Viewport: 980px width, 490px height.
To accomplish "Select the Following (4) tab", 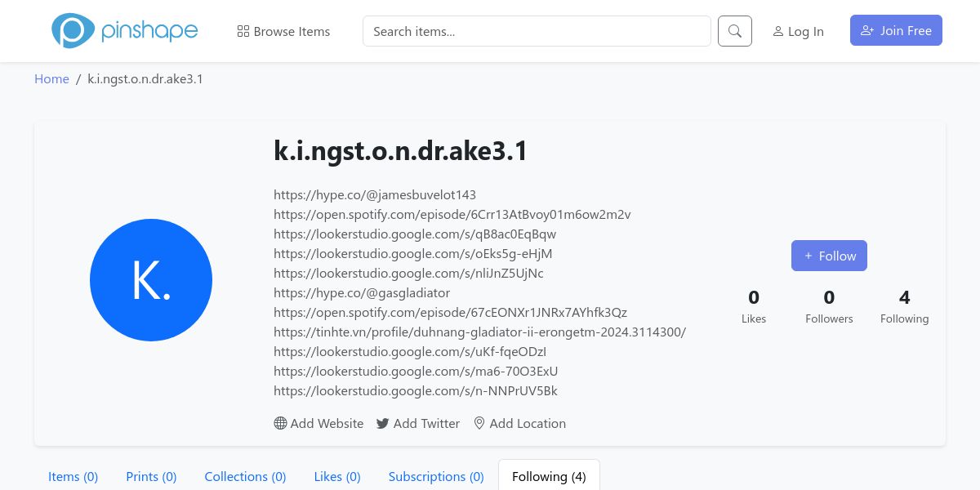I will tap(549, 476).
